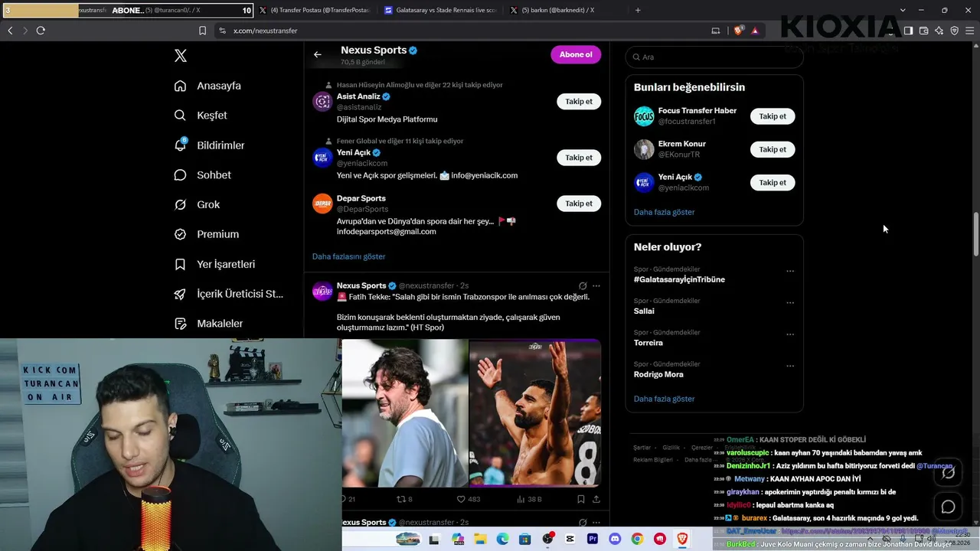Bookmark this page in the browser toolbar
980x551 pixels.
202,31
